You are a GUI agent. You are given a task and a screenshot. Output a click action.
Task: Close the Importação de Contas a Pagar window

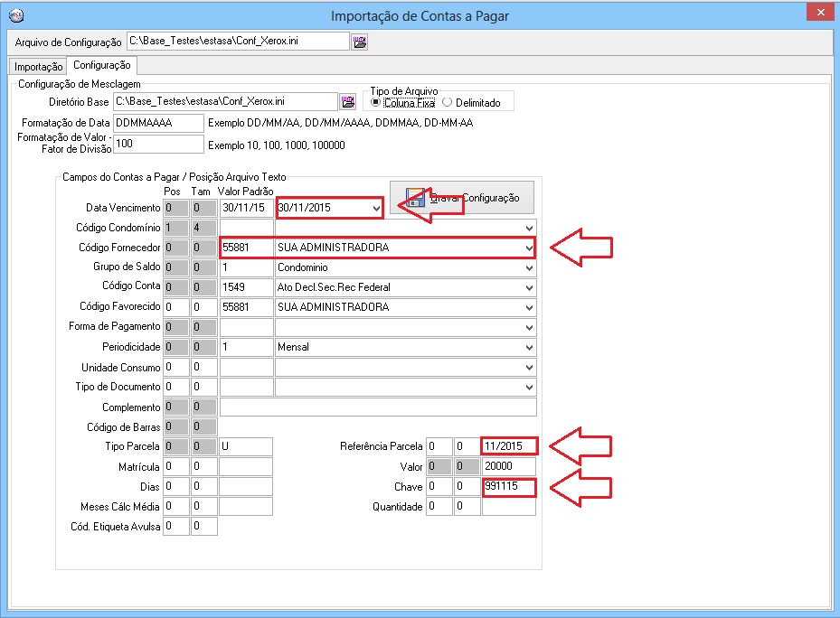coord(818,13)
